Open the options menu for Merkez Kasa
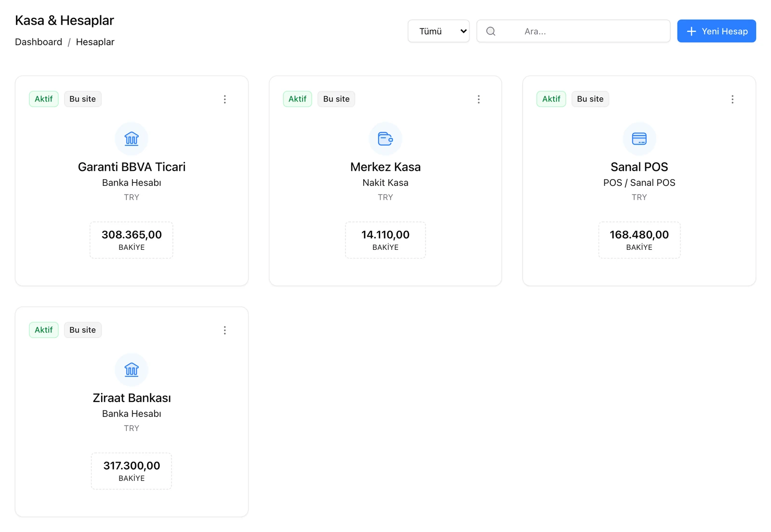This screenshot has height=532, width=771. pyautogui.click(x=479, y=99)
